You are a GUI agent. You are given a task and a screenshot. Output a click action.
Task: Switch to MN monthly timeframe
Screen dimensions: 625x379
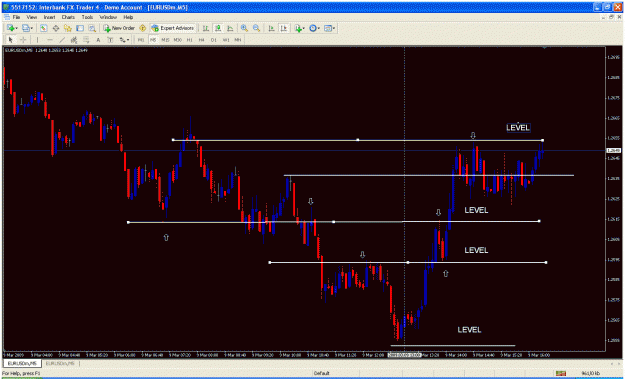click(238, 40)
